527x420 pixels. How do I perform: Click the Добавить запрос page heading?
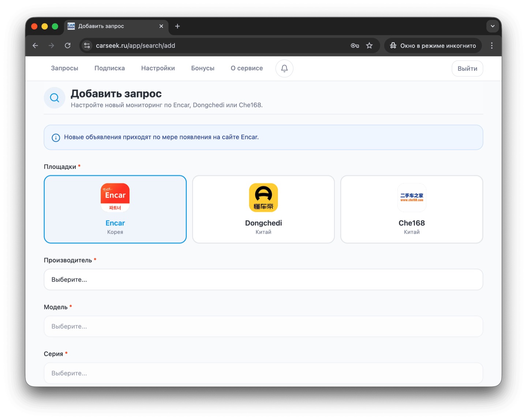(116, 94)
